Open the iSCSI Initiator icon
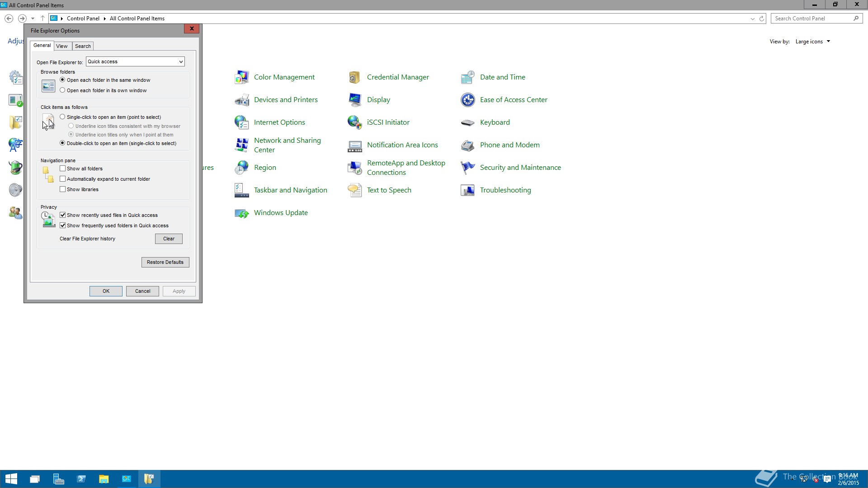 tap(355, 122)
